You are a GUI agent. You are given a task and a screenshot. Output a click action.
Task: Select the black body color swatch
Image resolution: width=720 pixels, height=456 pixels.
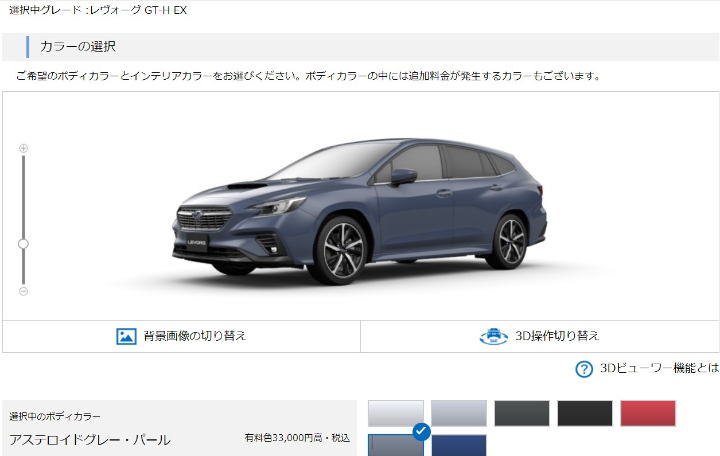[585, 413]
